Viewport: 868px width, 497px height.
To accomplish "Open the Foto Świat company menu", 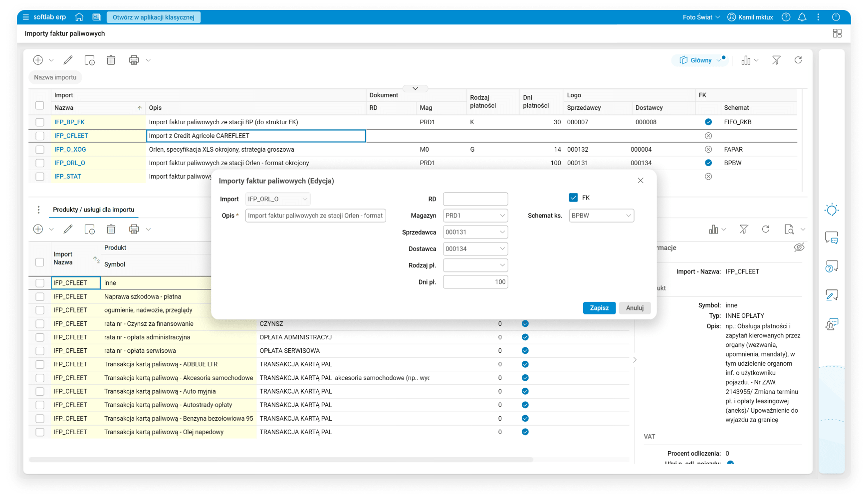I will (x=701, y=17).
